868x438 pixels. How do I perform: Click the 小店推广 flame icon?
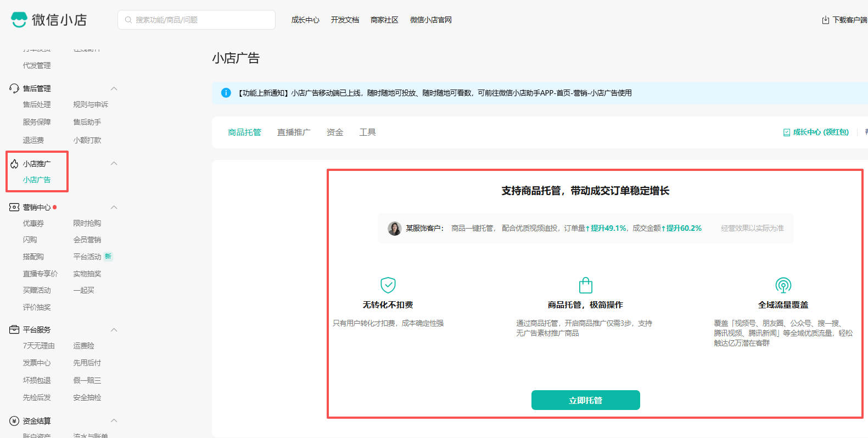click(14, 164)
